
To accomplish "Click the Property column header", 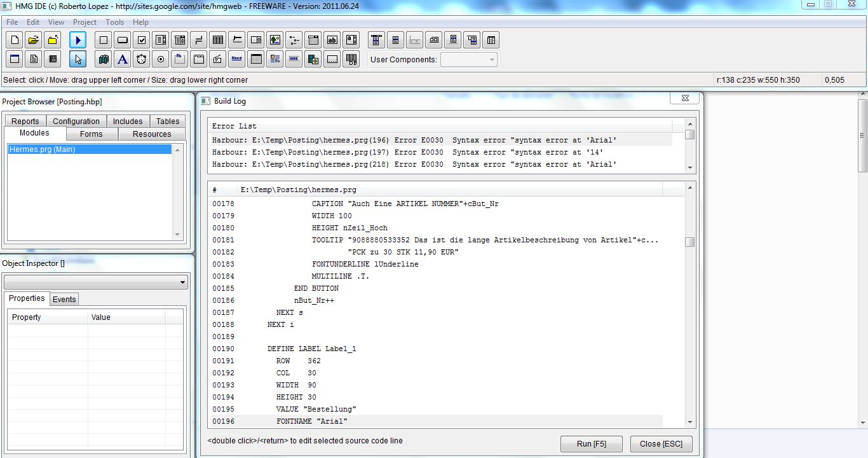I will (x=48, y=317).
